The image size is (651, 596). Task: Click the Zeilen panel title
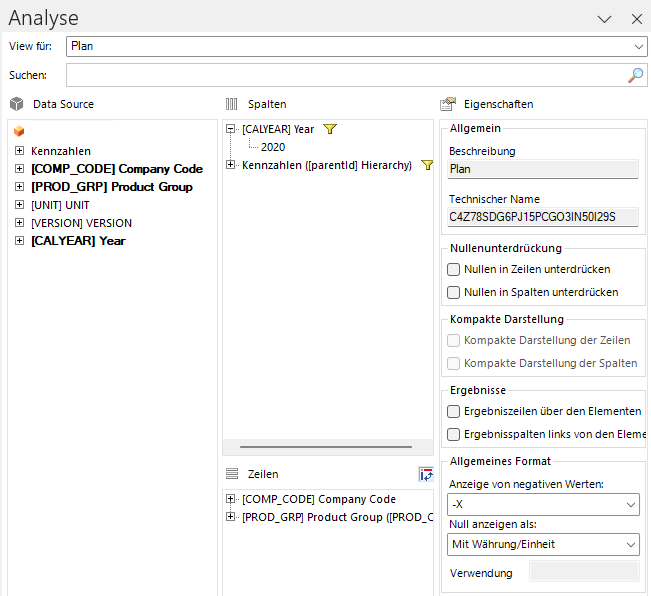coord(263,474)
